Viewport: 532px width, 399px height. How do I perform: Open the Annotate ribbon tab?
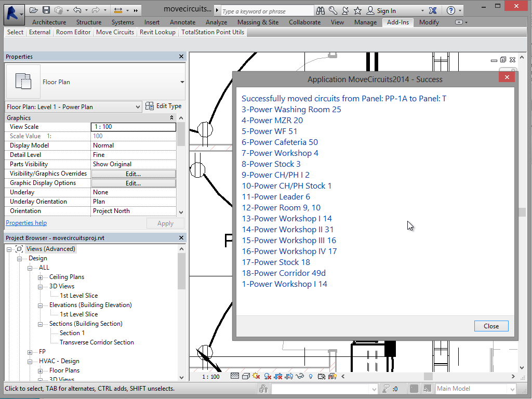pyautogui.click(x=182, y=22)
